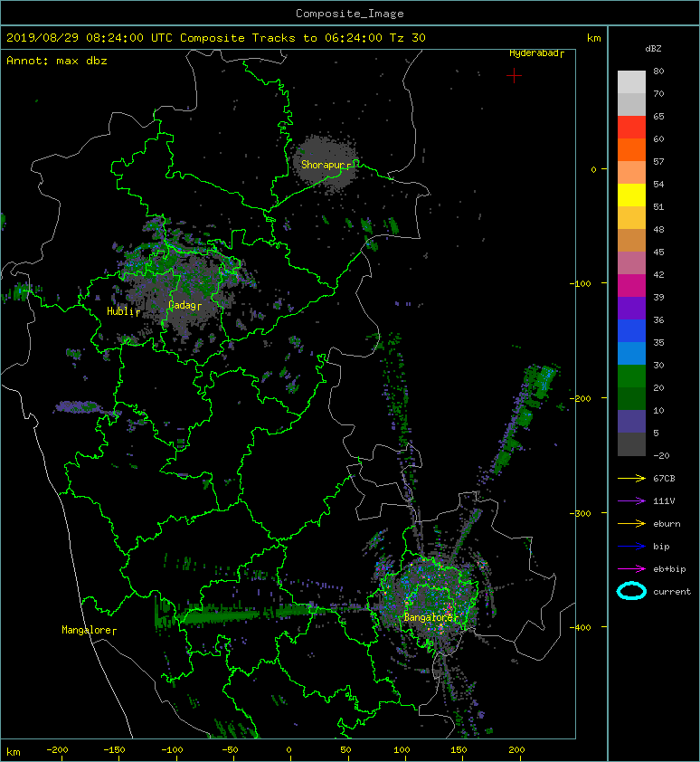Viewport: 700px width, 762px height.
Task: Click the Mangalore city label
Action: 89,630
